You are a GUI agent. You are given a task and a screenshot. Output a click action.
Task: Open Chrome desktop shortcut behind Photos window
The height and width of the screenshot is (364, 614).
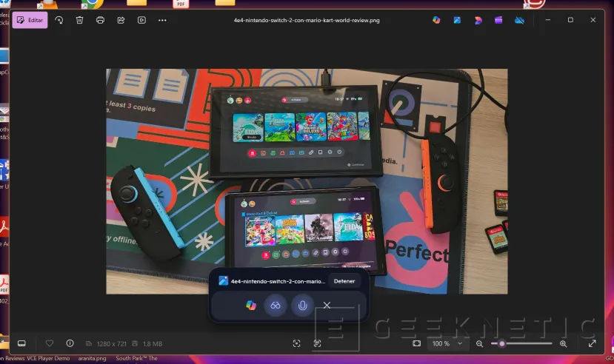tap(93, 4)
